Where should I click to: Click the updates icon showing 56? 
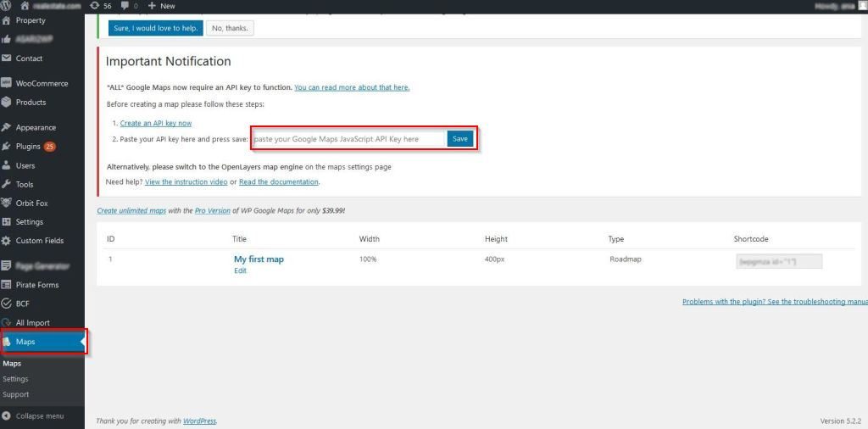[94, 6]
